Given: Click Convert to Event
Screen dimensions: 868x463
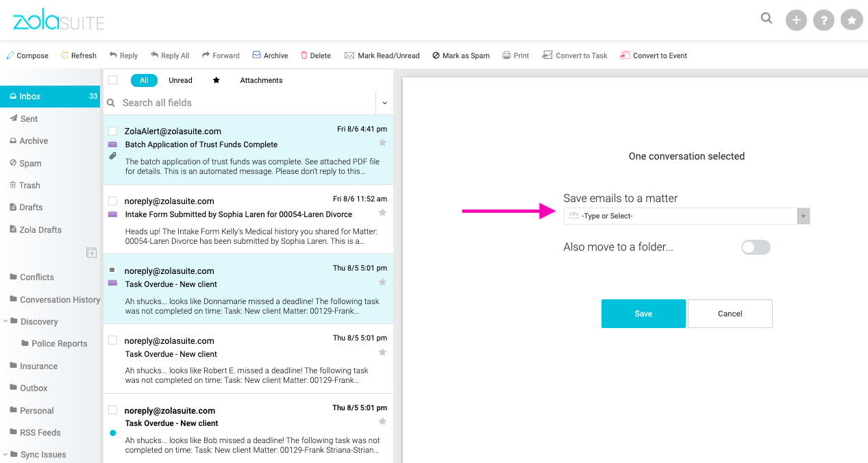Looking at the screenshot, I should (x=654, y=55).
